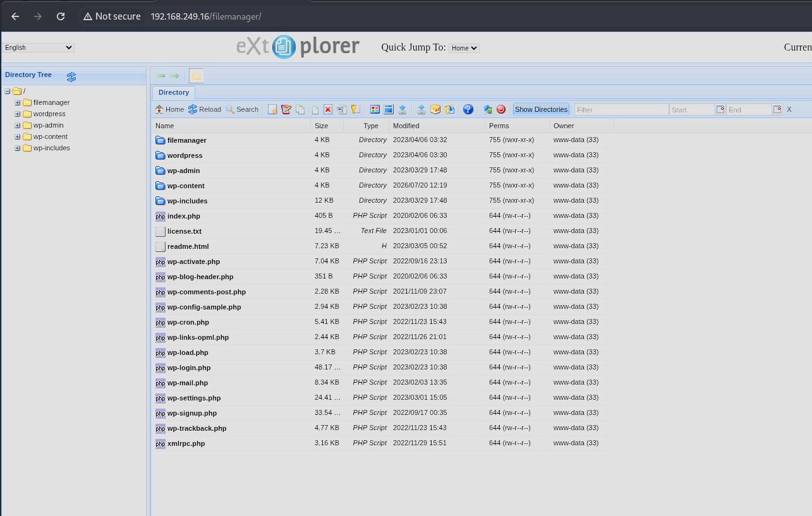Click the Rename icon in the toolbar
This screenshot has width=812, height=516.
[x=342, y=109]
